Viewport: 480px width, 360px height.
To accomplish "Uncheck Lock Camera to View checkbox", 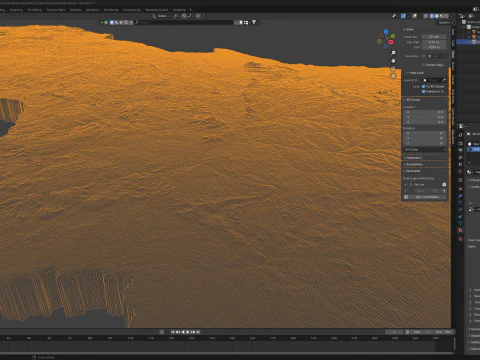I will tap(424, 91).
